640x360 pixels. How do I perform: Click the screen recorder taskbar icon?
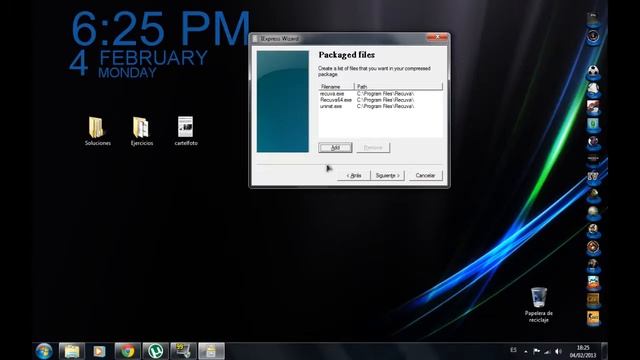point(183,351)
